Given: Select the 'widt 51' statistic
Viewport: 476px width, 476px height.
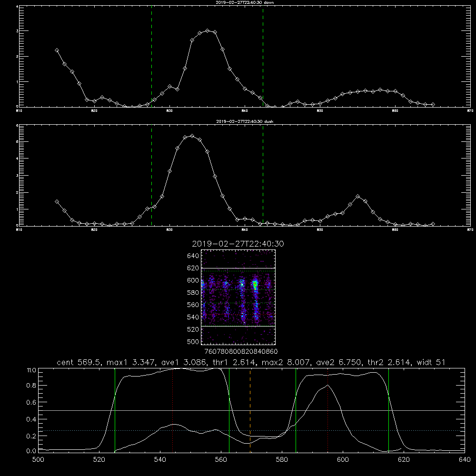Looking at the screenshot, I should 431,362.
